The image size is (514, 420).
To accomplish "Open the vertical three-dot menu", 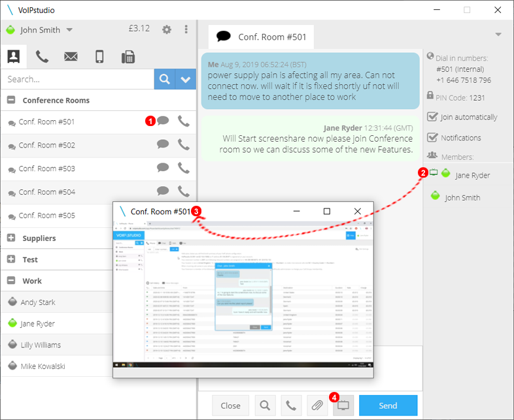I will coord(186,29).
